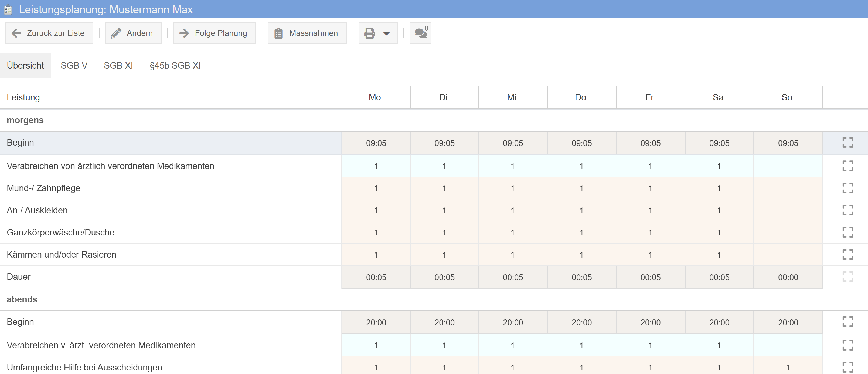Expand the Mund-/ Zahnpflege row icon
This screenshot has width=868, height=374.
[x=847, y=188]
